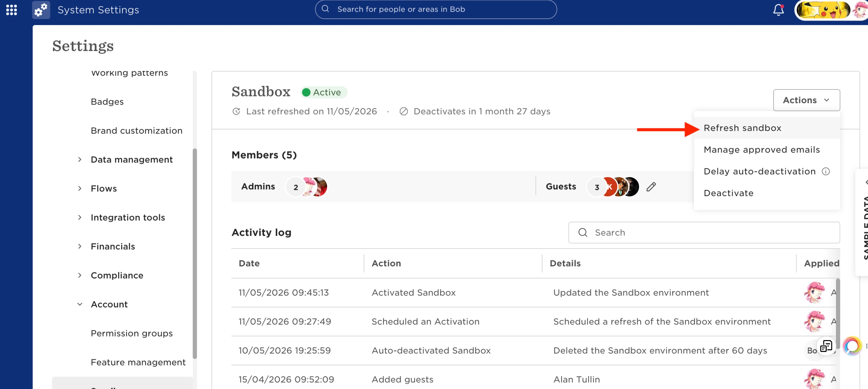Viewport: 868px width, 389px height.
Task: Expand the Flows section chevron
Action: click(79, 188)
